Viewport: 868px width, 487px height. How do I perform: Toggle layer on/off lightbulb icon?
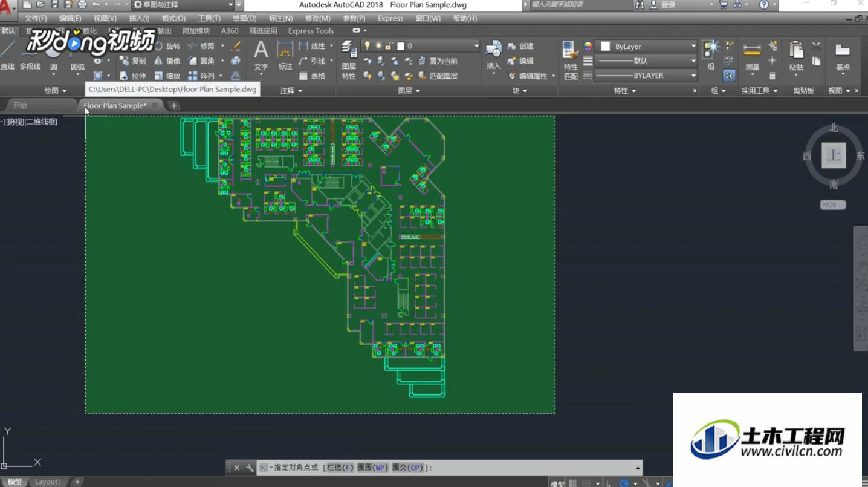click(x=367, y=46)
